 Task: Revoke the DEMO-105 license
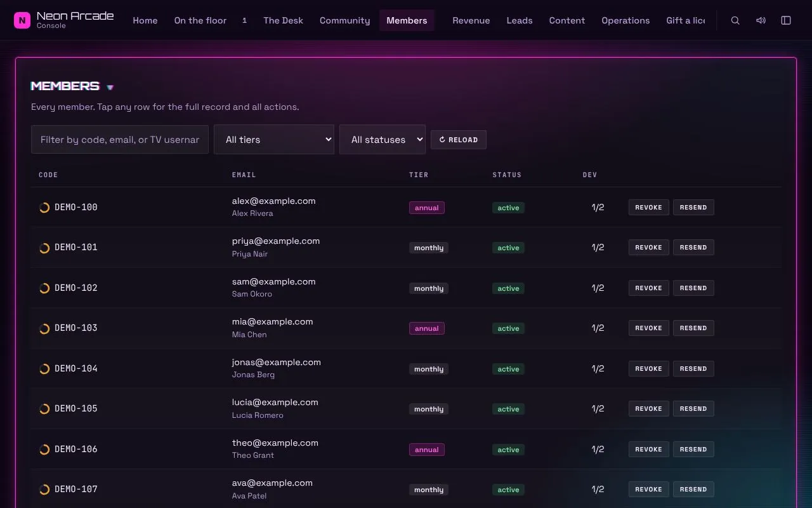tap(648, 408)
